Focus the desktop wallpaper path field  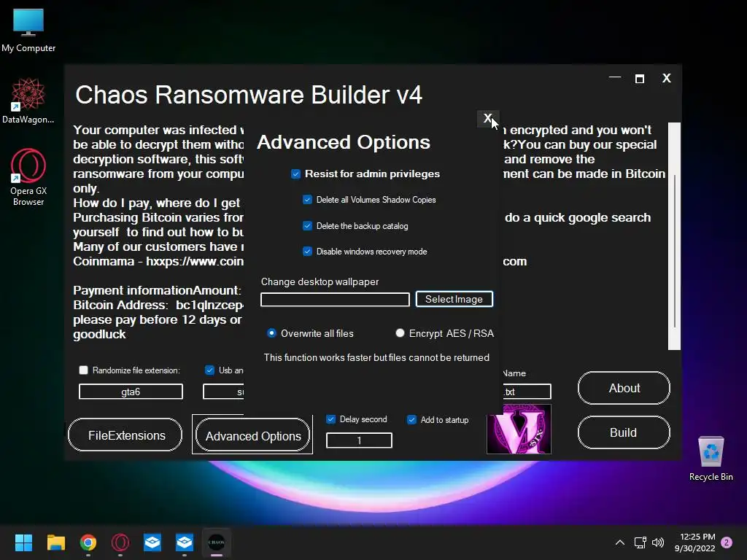coord(335,300)
